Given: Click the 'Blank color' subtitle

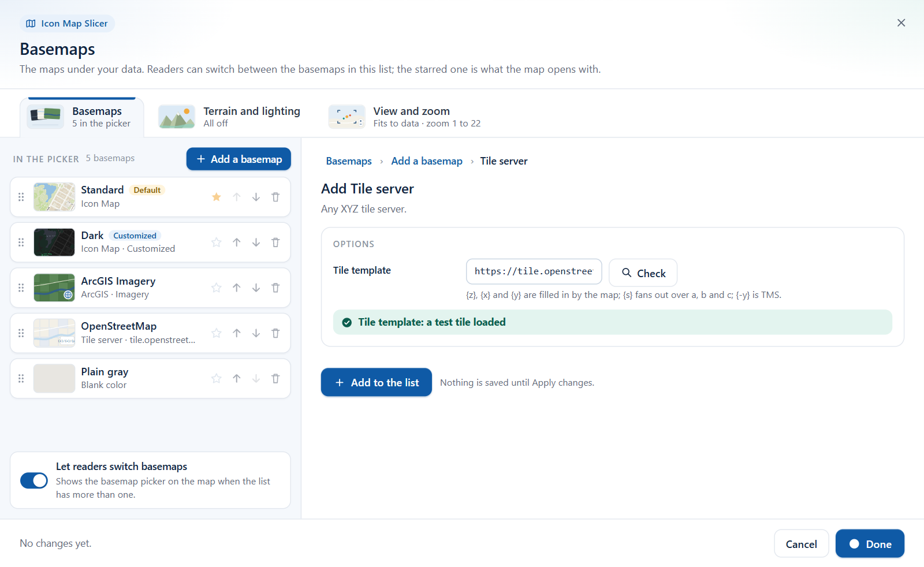Looking at the screenshot, I should [104, 385].
